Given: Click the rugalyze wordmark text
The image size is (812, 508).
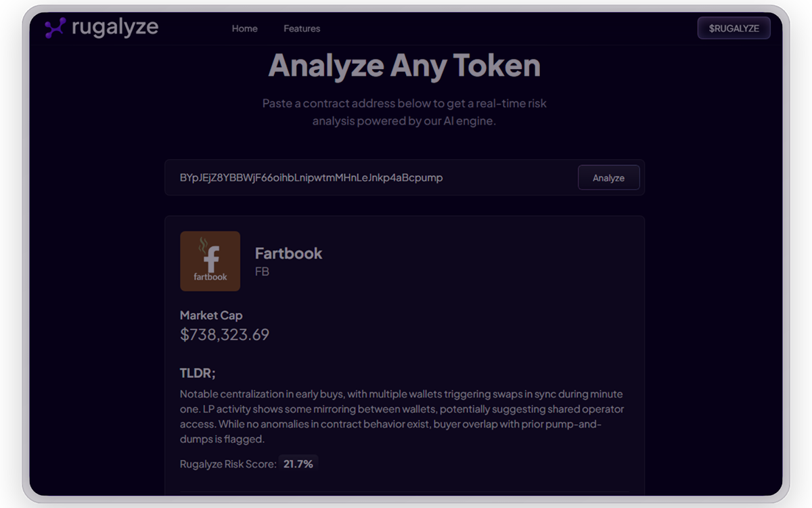Looking at the screenshot, I should [x=115, y=27].
